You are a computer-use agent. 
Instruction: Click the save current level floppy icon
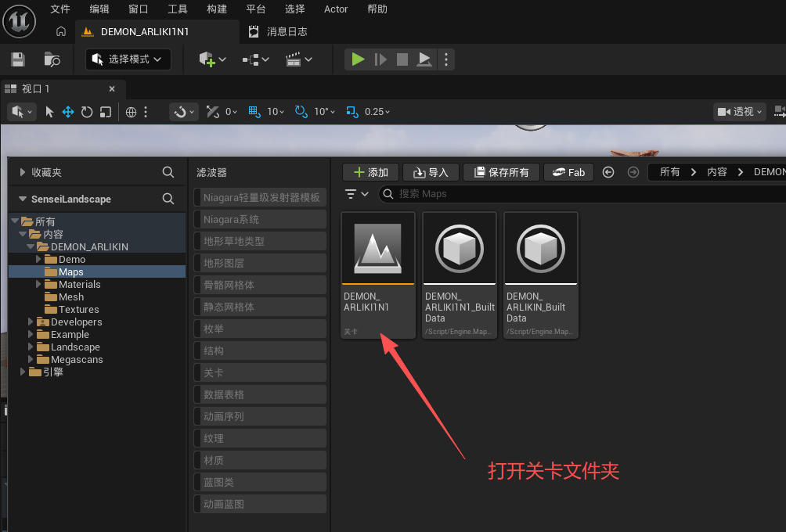tap(18, 59)
